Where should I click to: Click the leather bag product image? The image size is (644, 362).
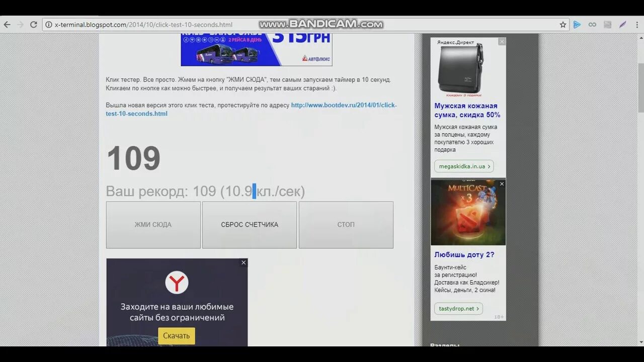pos(461,70)
